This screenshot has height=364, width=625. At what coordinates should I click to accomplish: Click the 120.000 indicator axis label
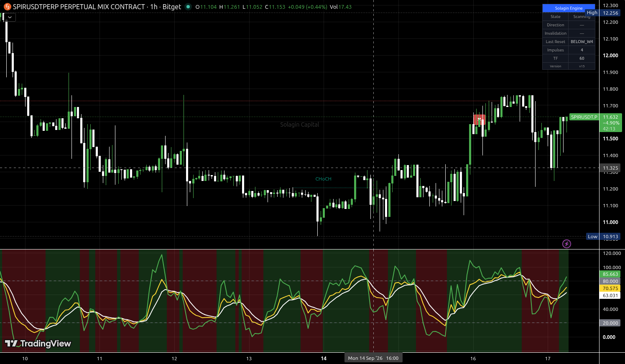[x=612, y=253]
